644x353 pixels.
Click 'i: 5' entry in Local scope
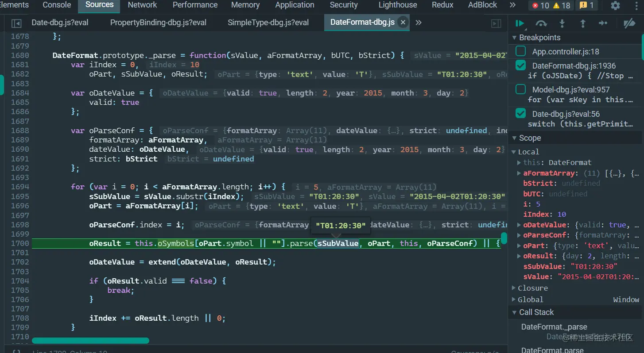coord(531,204)
